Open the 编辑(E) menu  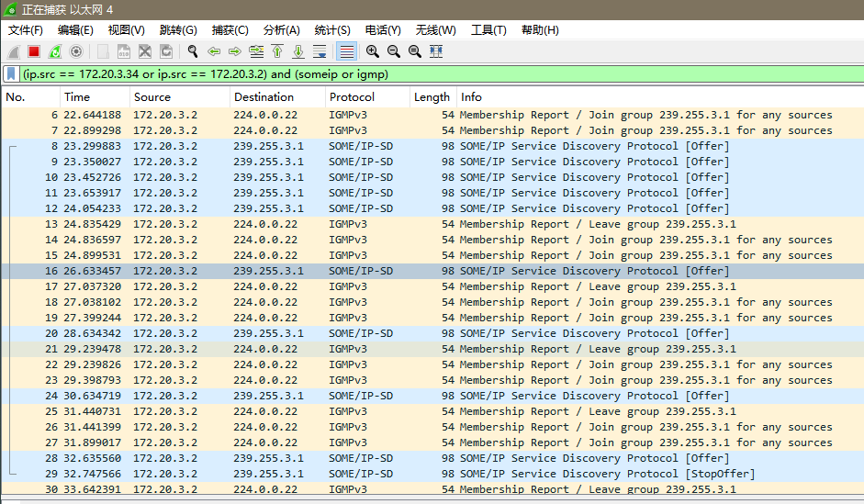tap(75, 29)
